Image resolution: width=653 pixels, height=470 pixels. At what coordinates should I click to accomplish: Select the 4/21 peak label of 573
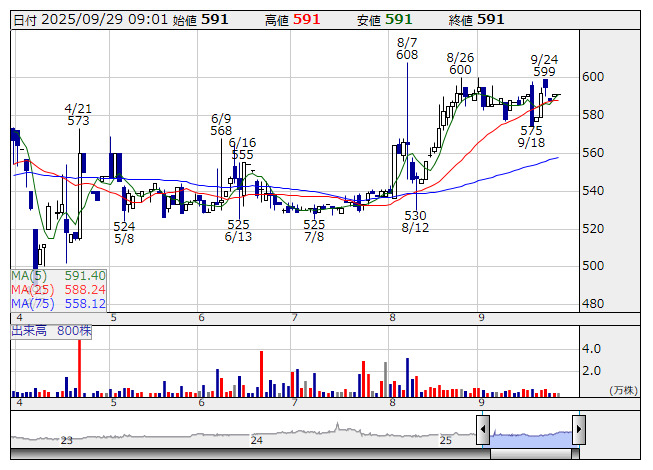(x=78, y=114)
